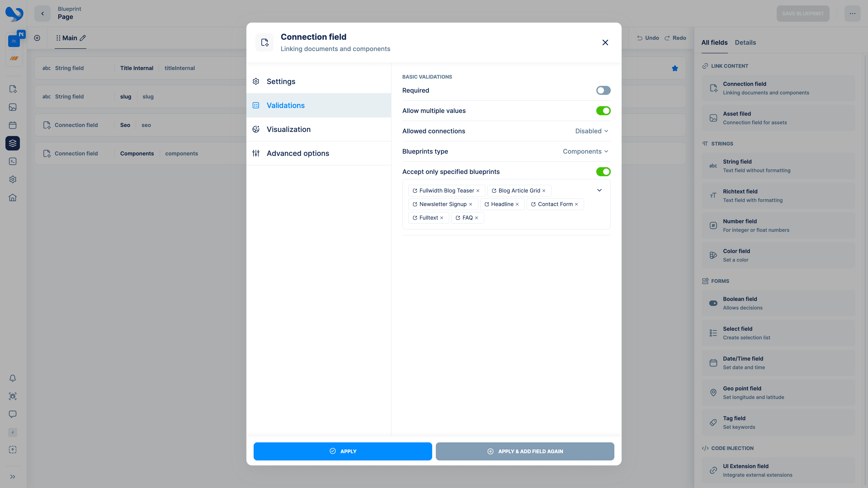Open Headline blueprint via its link icon
The width and height of the screenshot is (868, 488).
pyautogui.click(x=487, y=204)
